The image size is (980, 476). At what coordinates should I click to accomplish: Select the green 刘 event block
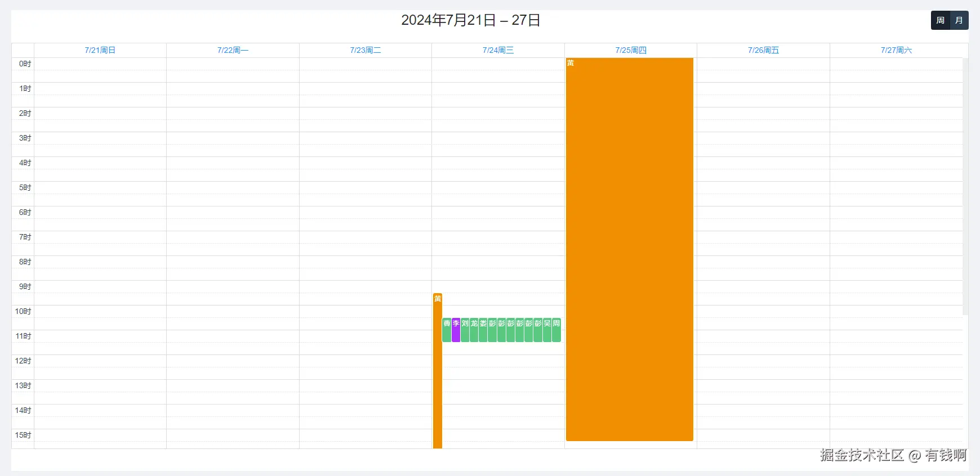(465, 330)
